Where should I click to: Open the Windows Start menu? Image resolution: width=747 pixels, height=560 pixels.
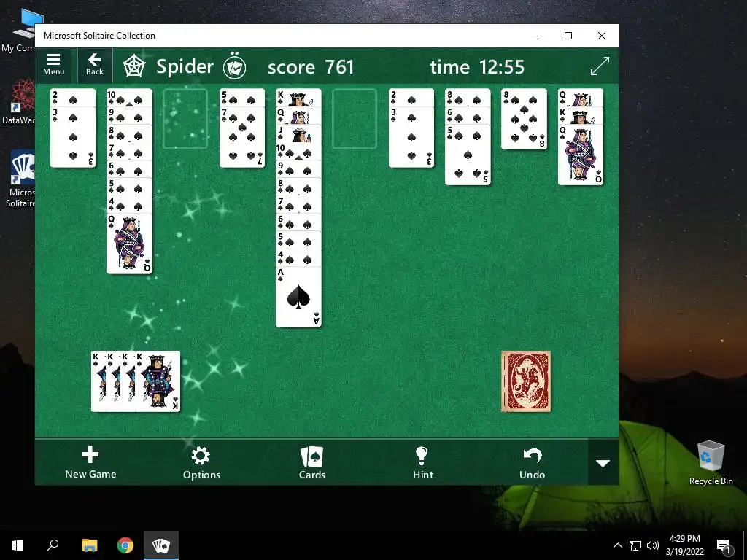(x=18, y=545)
